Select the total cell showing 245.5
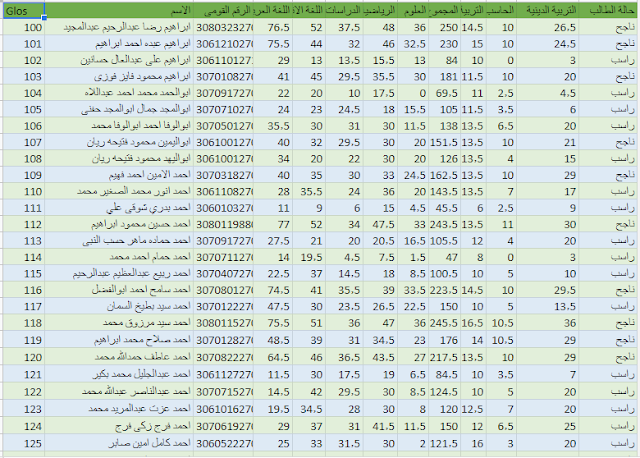 444,322
